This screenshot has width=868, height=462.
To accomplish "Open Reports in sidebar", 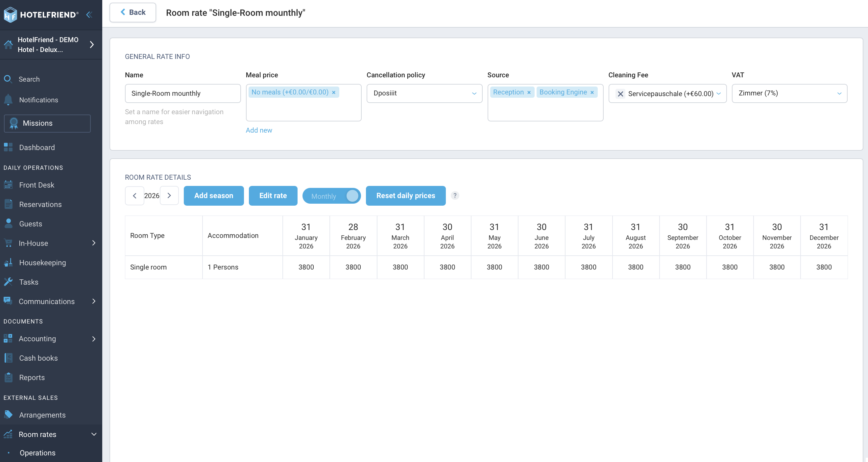I will point(32,377).
